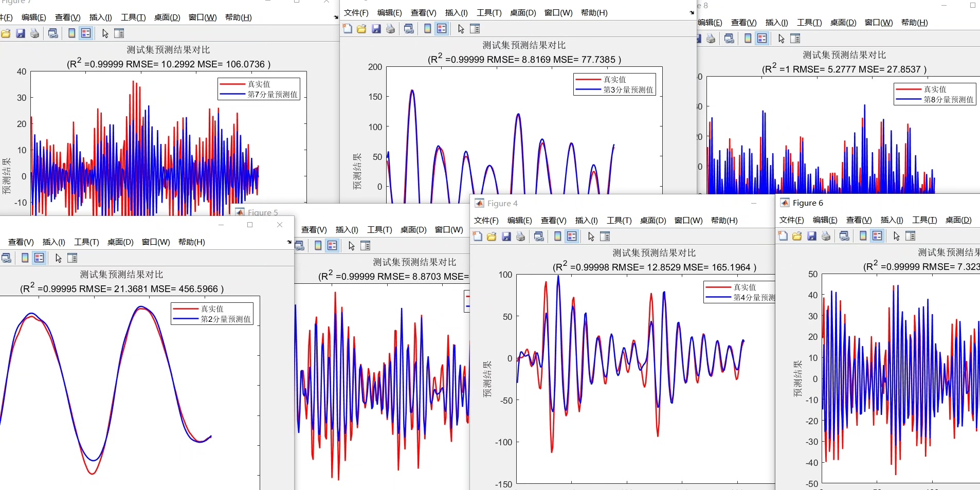Print icon in Figure 8 toolbar
This screenshot has height=490, width=980.
[x=711, y=39]
